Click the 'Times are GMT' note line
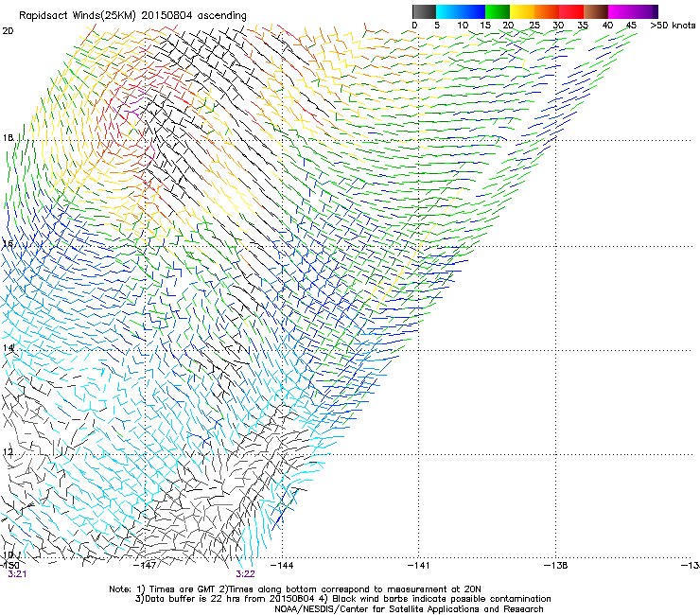 295,589
